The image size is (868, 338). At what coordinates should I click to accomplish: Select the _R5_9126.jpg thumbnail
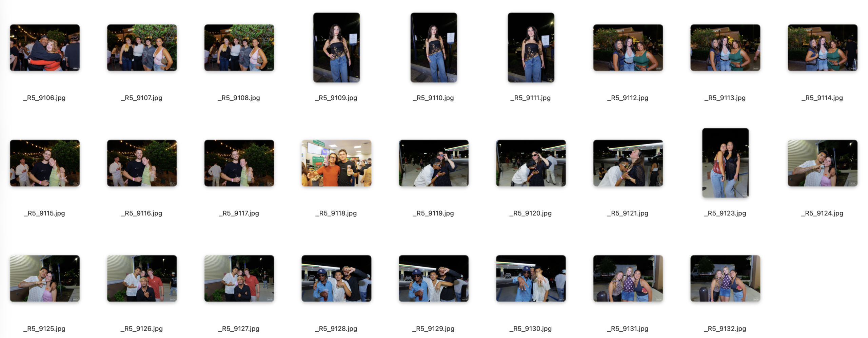142,278
